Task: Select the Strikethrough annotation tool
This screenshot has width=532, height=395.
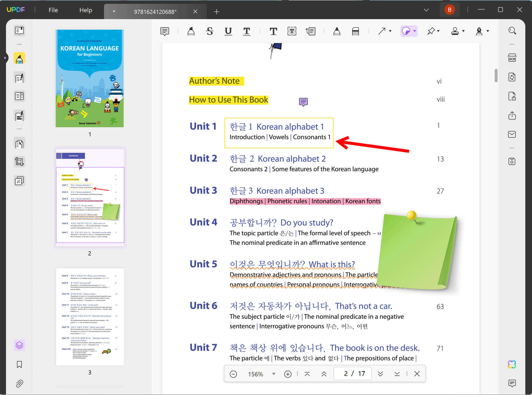Action: click(x=210, y=31)
